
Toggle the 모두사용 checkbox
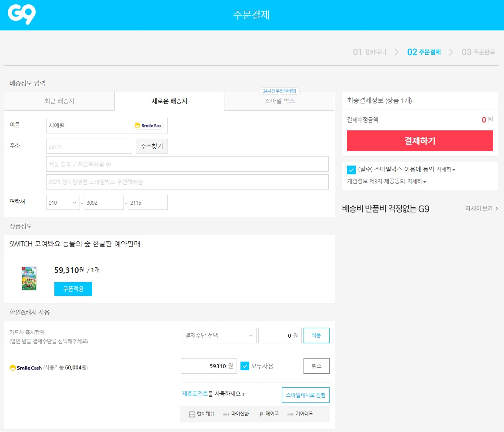click(x=244, y=366)
